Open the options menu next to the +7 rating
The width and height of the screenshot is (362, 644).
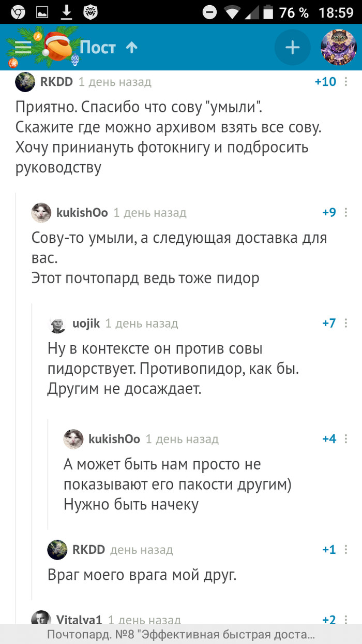point(345,323)
